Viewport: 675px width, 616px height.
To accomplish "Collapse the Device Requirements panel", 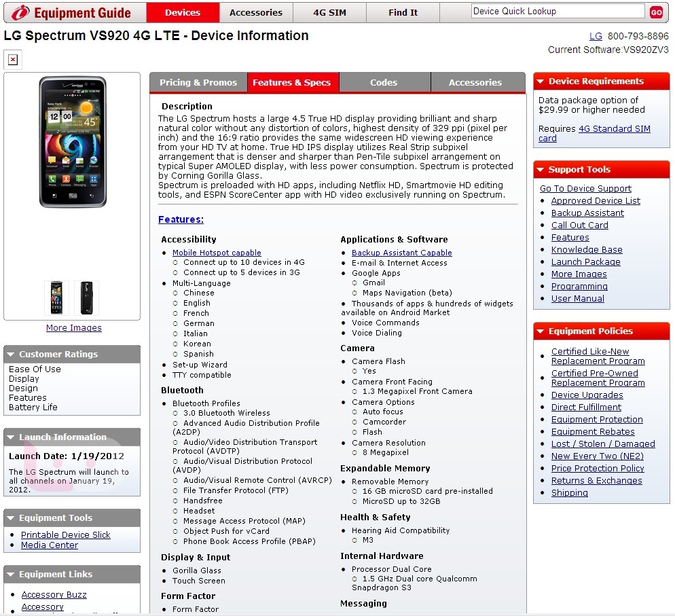I will (x=541, y=81).
